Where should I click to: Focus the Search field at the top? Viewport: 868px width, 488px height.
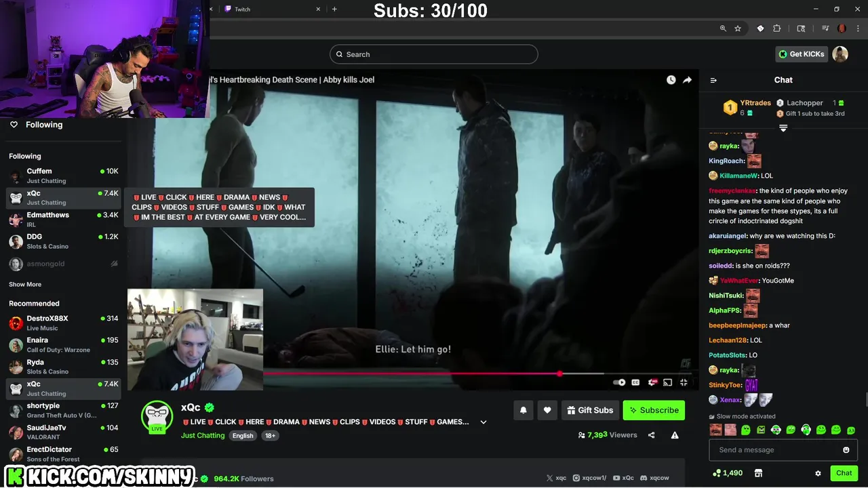(x=434, y=54)
